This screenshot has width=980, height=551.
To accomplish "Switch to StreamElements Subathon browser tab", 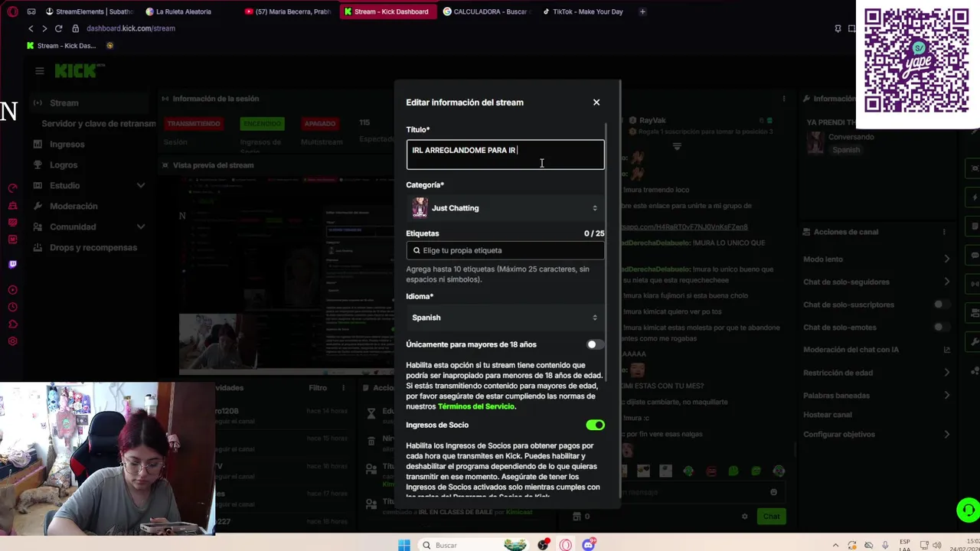I will pyautogui.click(x=90, y=11).
